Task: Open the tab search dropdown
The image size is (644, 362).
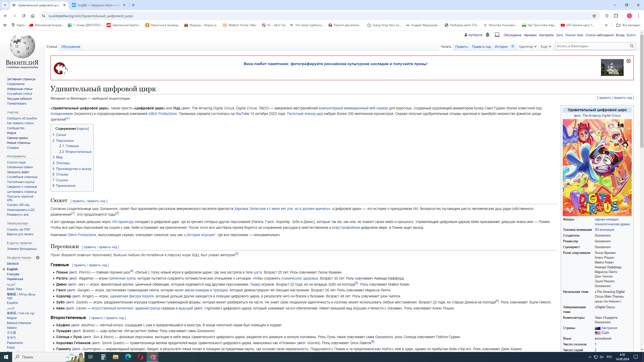Action: pyautogui.click(x=5, y=5)
